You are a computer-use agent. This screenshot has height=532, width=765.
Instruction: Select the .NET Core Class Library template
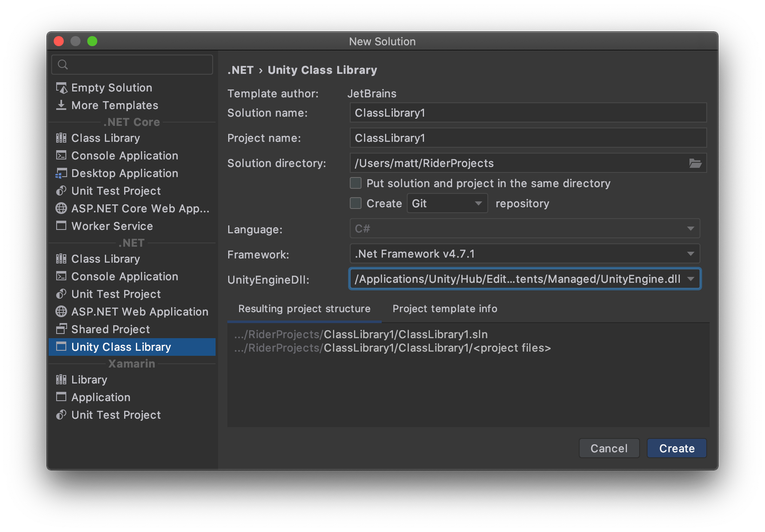pyautogui.click(x=106, y=138)
